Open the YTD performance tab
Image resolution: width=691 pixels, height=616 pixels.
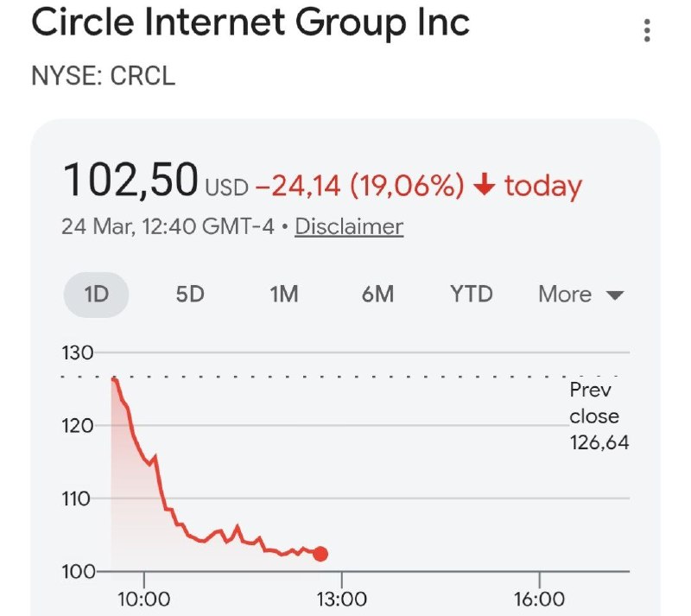point(470,295)
